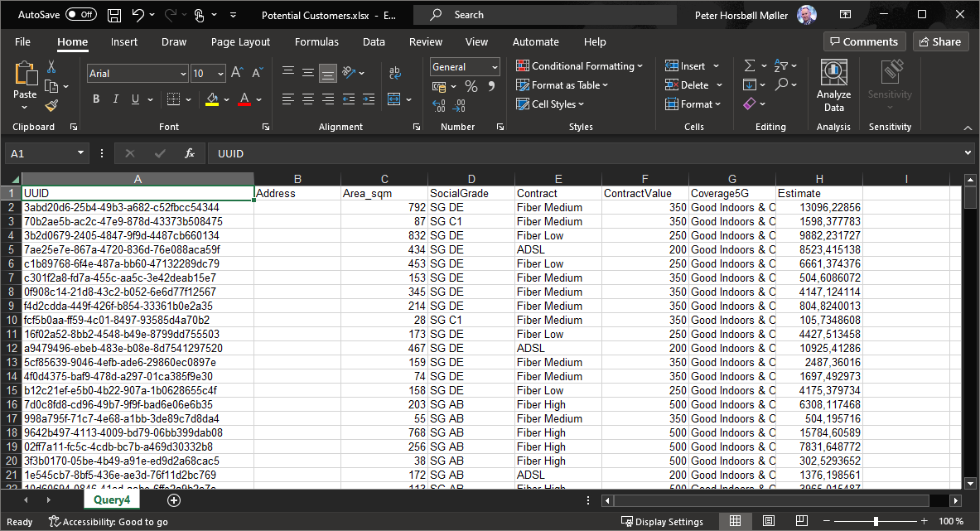
Task: Open the Share pane
Action: 941,41
